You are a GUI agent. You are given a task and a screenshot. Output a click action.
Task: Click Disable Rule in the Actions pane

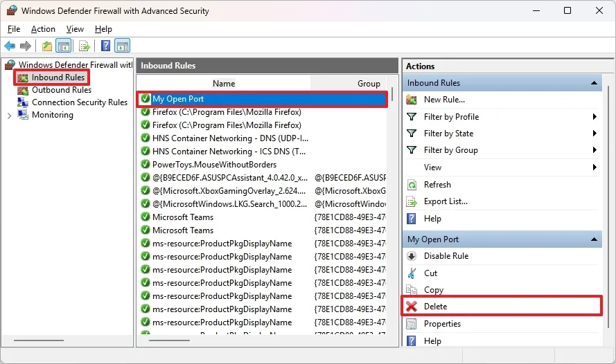pos(446,256)
